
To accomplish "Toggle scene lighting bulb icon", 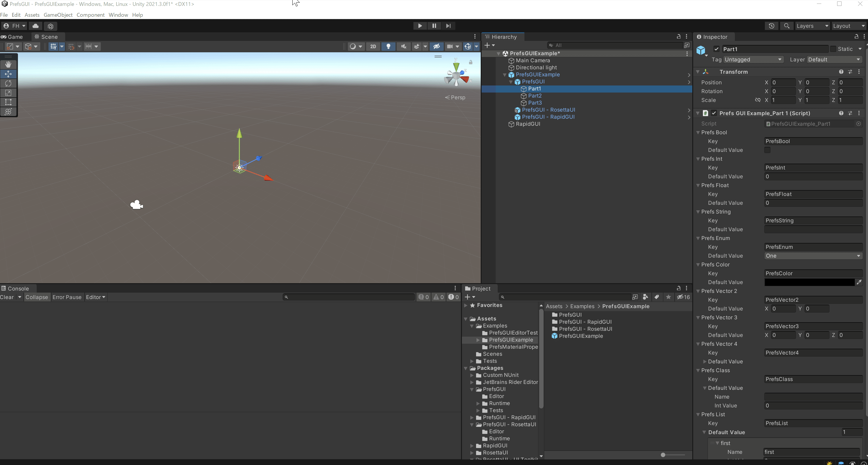I will (388, 46).
